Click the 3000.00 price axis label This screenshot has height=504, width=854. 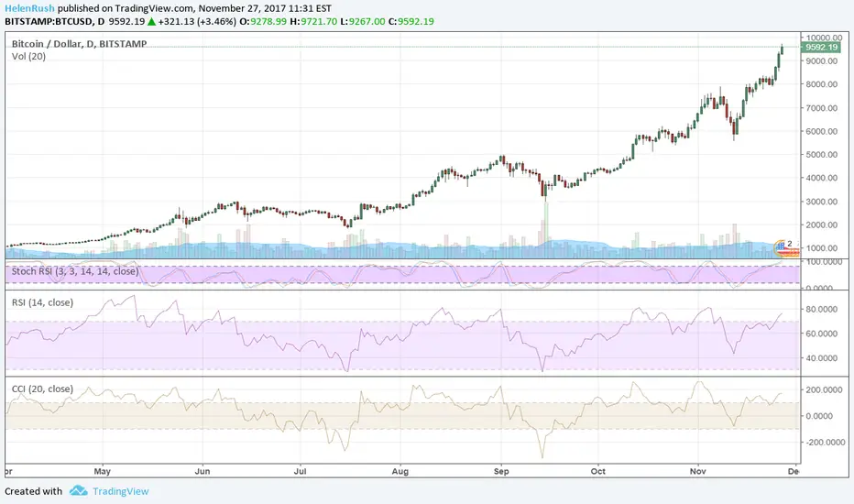pyautogui.click(x=822, y=202)
